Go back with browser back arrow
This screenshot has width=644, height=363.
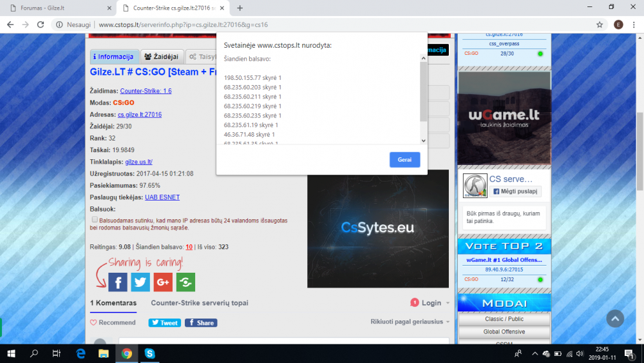(10, 25)
